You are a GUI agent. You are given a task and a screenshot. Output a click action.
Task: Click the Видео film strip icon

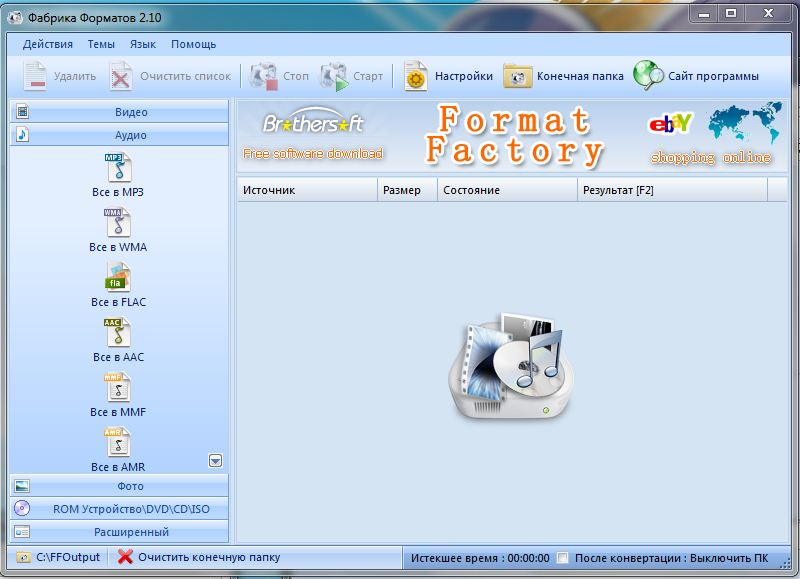22,111
